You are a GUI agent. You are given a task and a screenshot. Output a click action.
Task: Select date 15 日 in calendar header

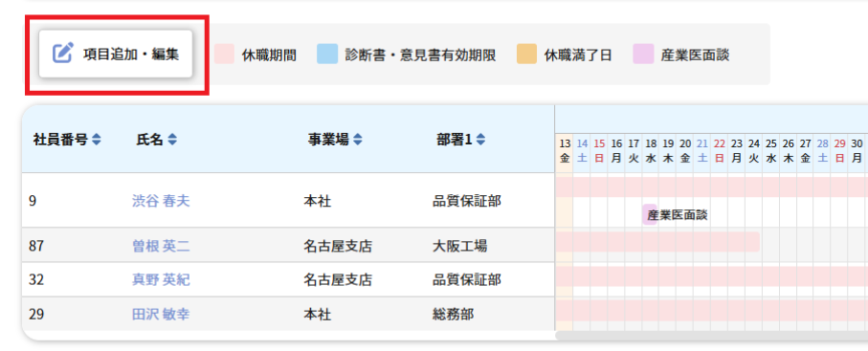(x=599, y=150)
